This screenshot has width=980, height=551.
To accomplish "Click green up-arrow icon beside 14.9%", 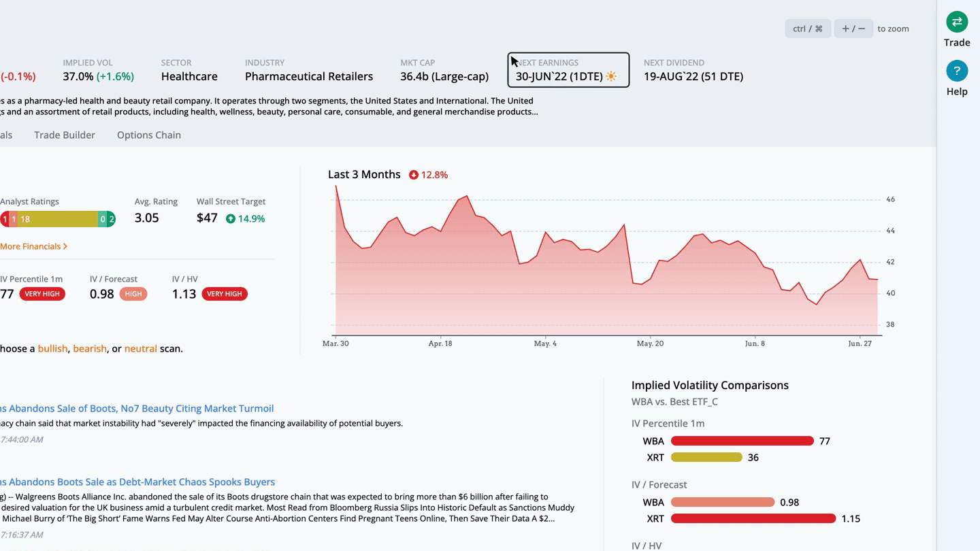I will click(231, 218).
